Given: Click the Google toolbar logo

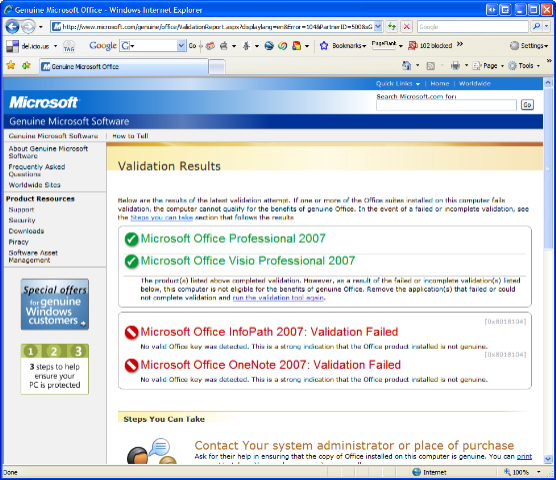Looking at the screenshot, I should coord(102,46).
